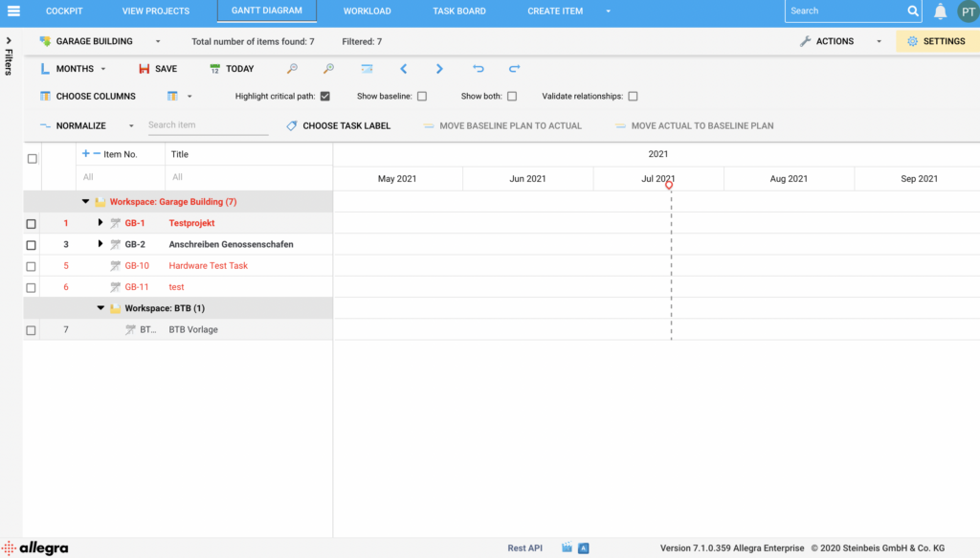Switch to the Workload tab

click(x=367, y=11)
